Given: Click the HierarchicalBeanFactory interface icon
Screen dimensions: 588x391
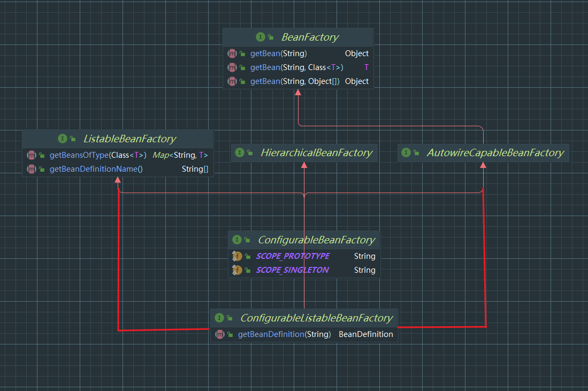Looking at the screenshot, I should click(240, 153).
